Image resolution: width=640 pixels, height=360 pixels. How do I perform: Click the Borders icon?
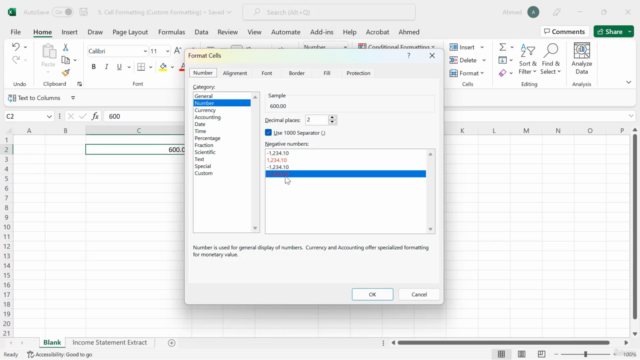[x=141, y=67]
